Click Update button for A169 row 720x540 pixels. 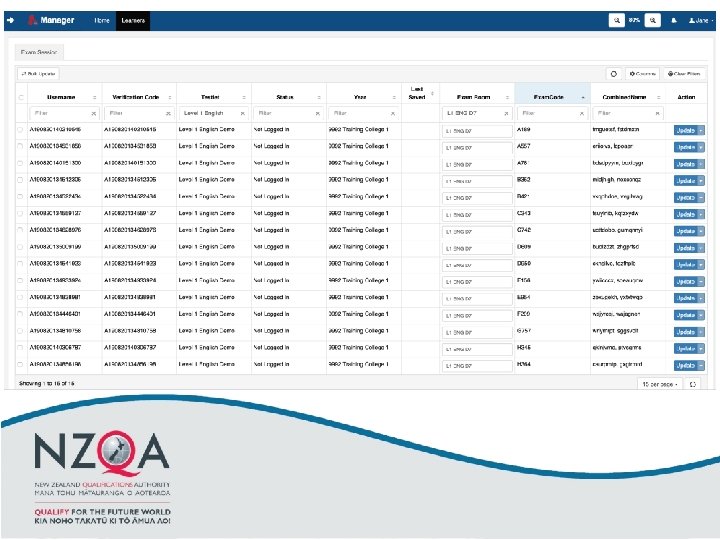(x=686, y=131)
